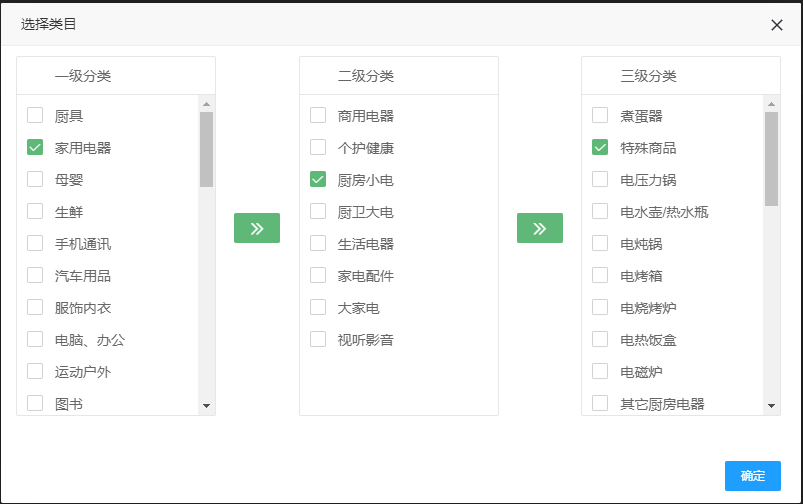The height and width of the screenshot is (504, 803).
Task: Click scroll-down arrow in 三级分类 list
Action: pos(771,406)
